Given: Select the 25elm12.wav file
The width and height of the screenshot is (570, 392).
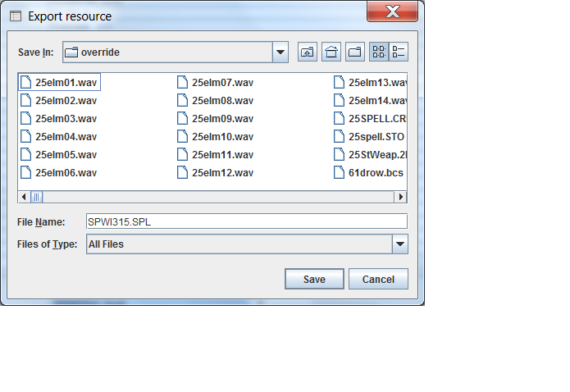Looking at the screenshot, I should [x=222, y=172].
